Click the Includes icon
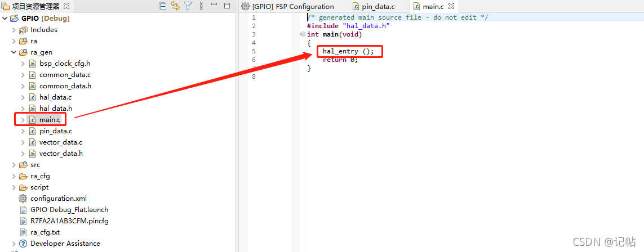Image resolution: width=644 pixels, height=252 pixels. (23, 30)
